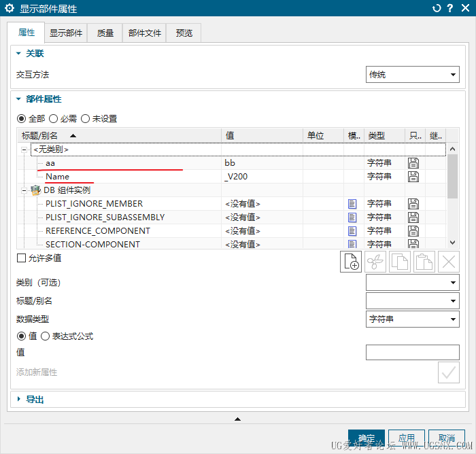Click the 值 text input field
Viewport: 476px width, 454px height.
coord(413,352)
